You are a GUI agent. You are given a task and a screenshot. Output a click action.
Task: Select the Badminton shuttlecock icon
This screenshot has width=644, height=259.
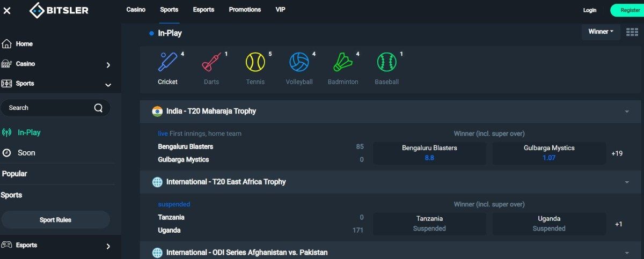[343, 62]
